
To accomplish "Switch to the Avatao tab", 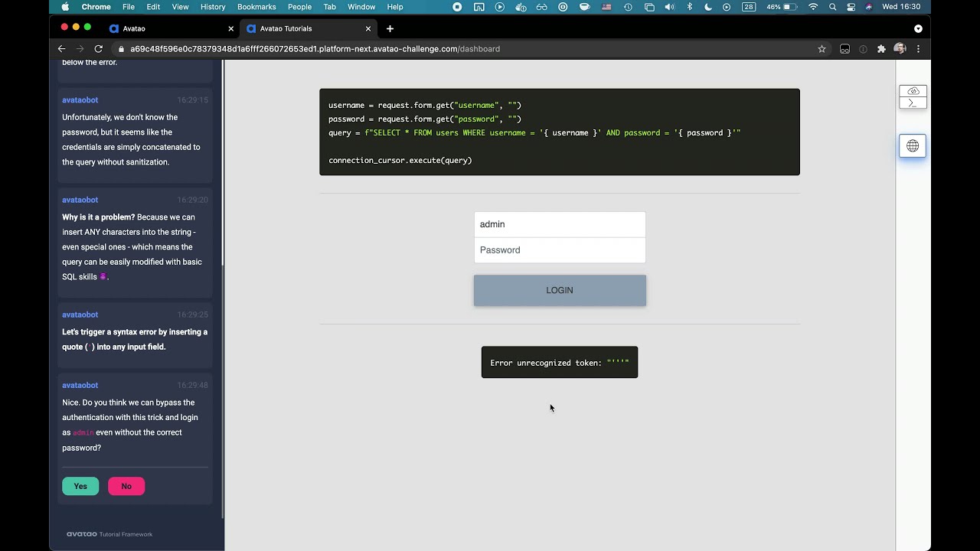I will pyautogui.click(x=169, y=28).
